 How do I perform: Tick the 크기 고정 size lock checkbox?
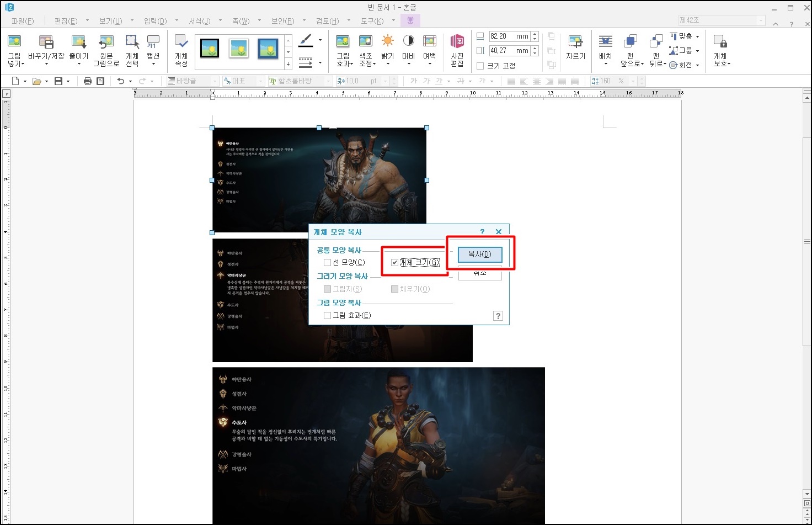(480, 66)
